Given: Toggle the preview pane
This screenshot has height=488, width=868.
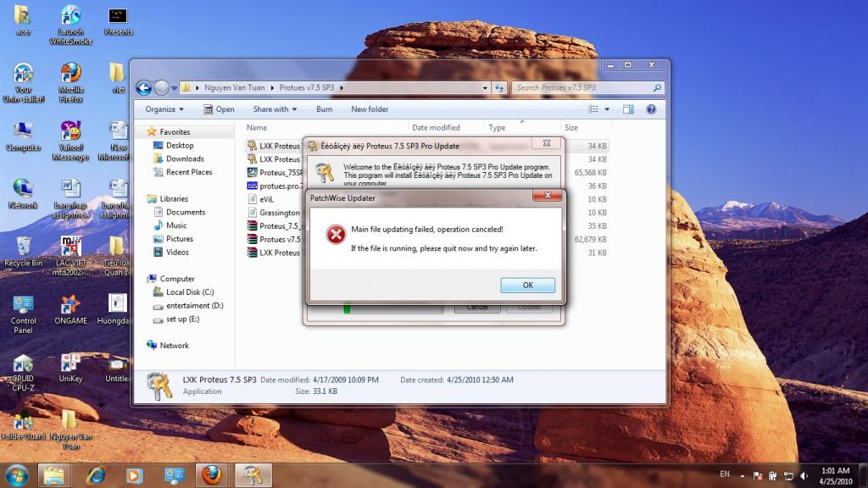Looking at the screenshot, I should 628,109.
